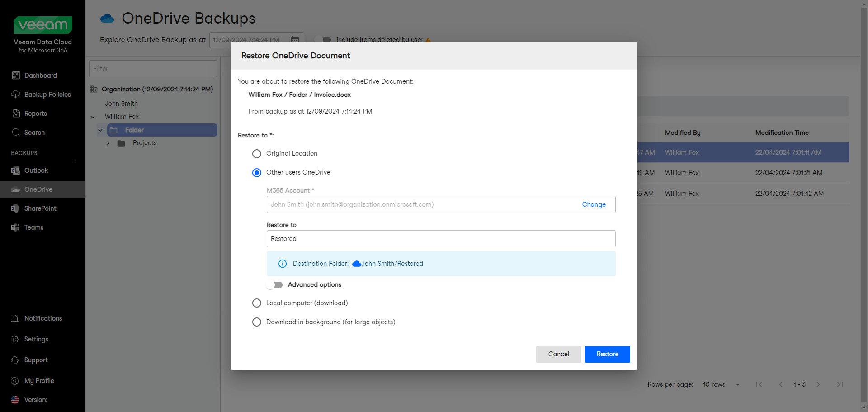The image size is (868, 412).
Task: Expand the Projects tree node
Action: [x=108, y=143]
